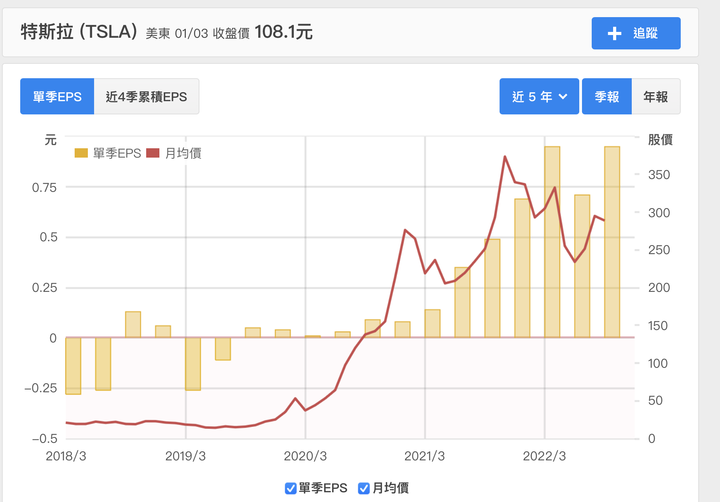The height and width of the screenshot is (502, 720).
Task: Click the 特斯拉 (TSLA) title
Action: pos(79,32)
